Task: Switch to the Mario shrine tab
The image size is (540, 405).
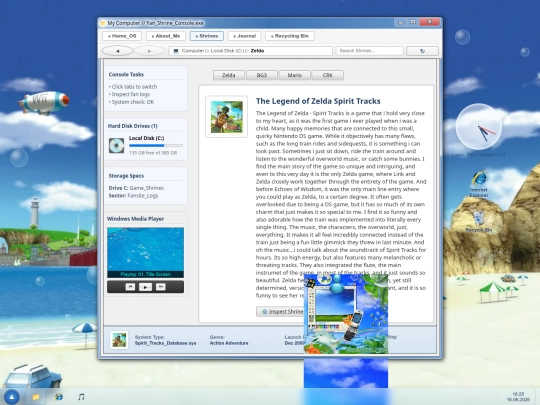Action: coord(295,75)
